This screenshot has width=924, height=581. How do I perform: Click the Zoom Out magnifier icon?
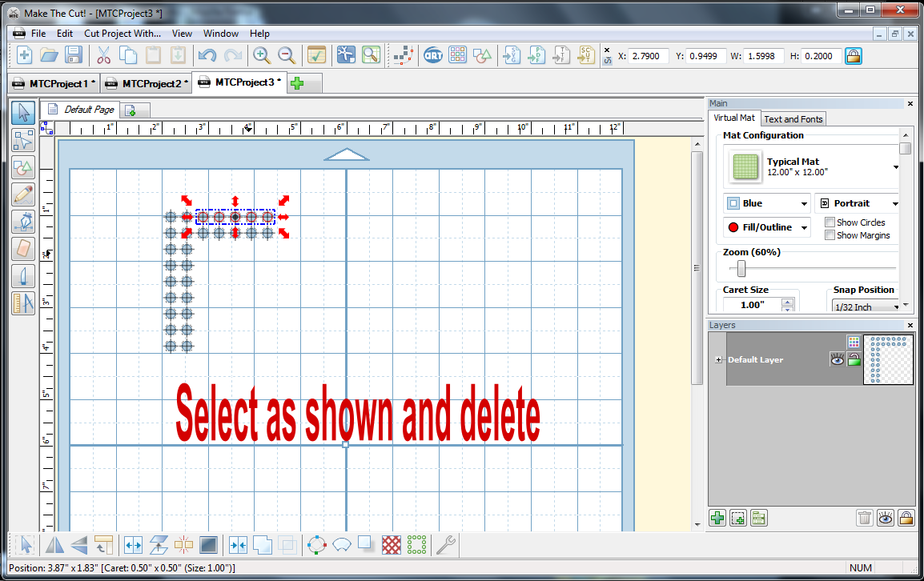287,55
